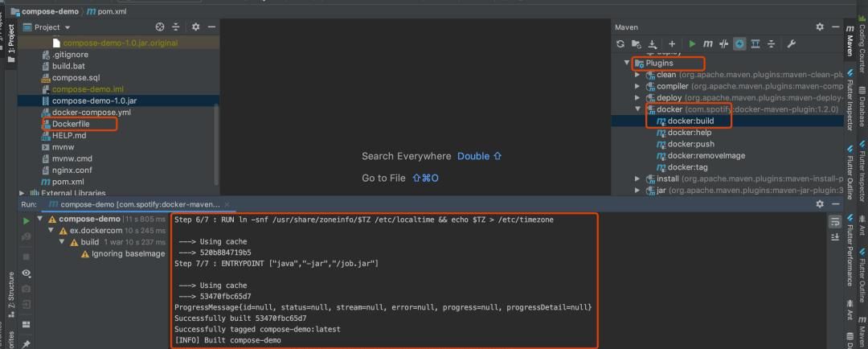Hide the Maven tool window

(x=835, y=27)
